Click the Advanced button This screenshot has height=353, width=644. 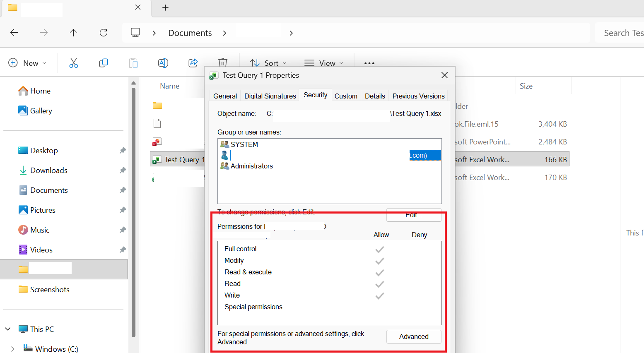point(414,336)
